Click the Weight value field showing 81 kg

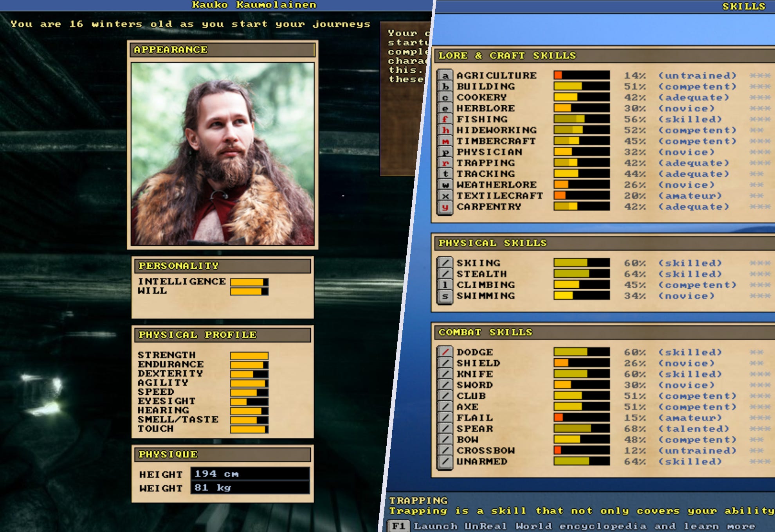(250, 488)
